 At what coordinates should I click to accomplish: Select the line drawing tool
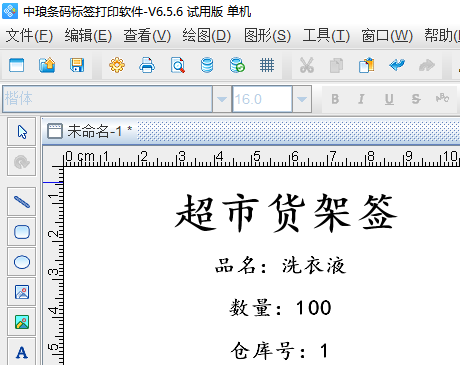(x=22, y=202)
